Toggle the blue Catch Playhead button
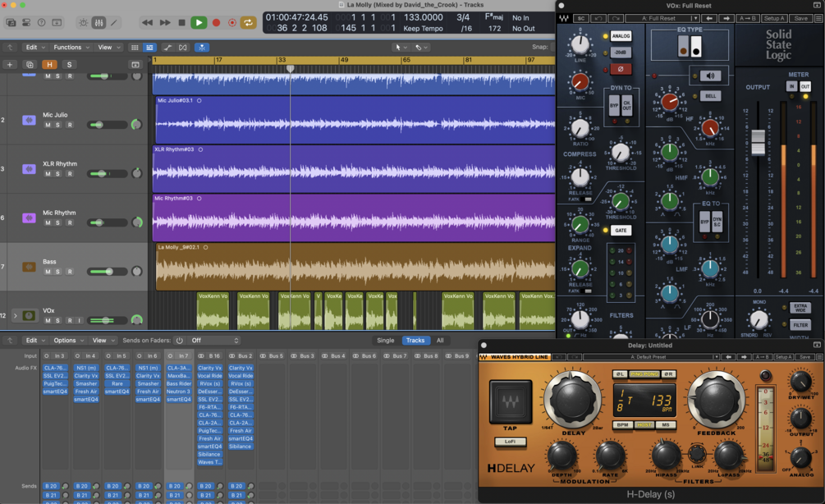The height and width of the screenshot is (504, 825). (x=201, y=48)
